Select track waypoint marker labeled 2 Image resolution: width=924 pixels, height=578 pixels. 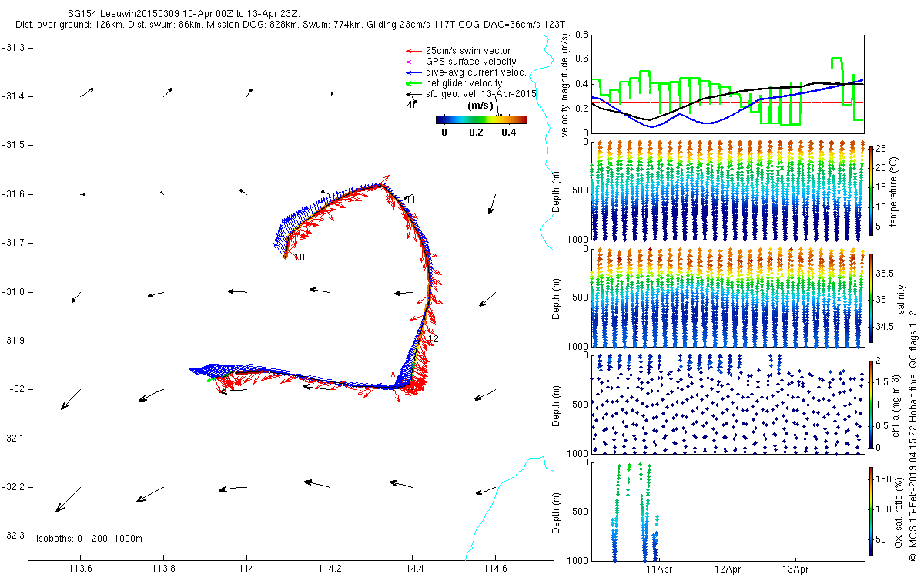pos(433,339)
